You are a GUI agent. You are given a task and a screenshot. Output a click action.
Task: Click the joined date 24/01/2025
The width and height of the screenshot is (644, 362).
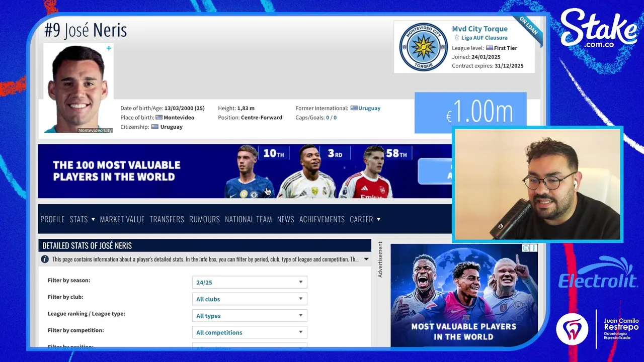[x=486, y=57]
